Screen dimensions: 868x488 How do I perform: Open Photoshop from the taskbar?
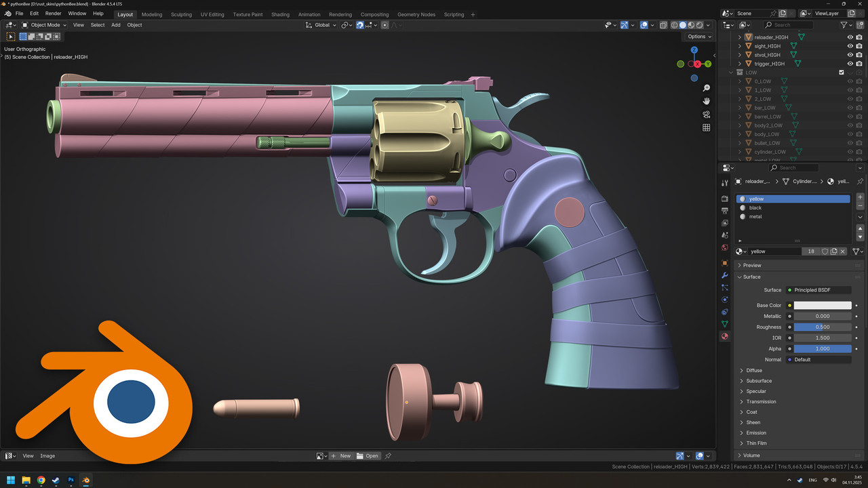click(71, 481)
